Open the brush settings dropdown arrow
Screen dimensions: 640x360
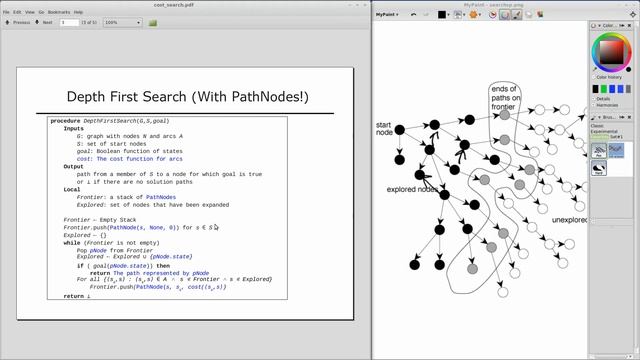tap(480, 15)
